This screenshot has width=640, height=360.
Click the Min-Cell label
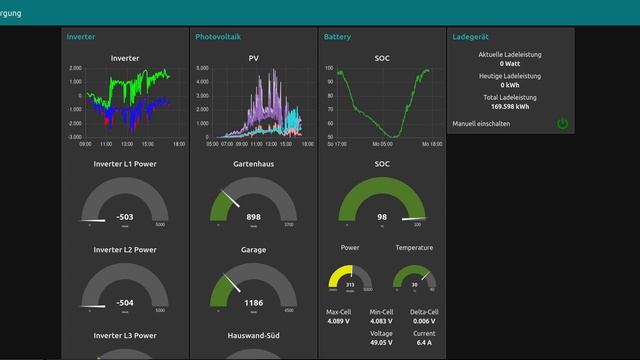click(x=381, y=312)
